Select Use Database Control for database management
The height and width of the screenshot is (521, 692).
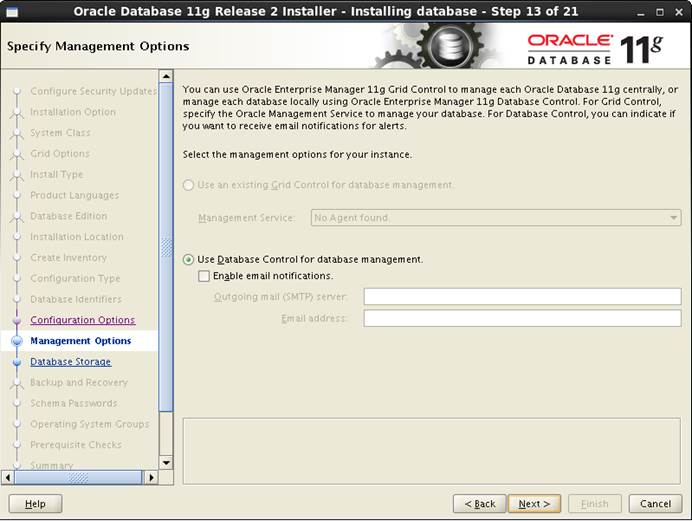tap(188, 259)
